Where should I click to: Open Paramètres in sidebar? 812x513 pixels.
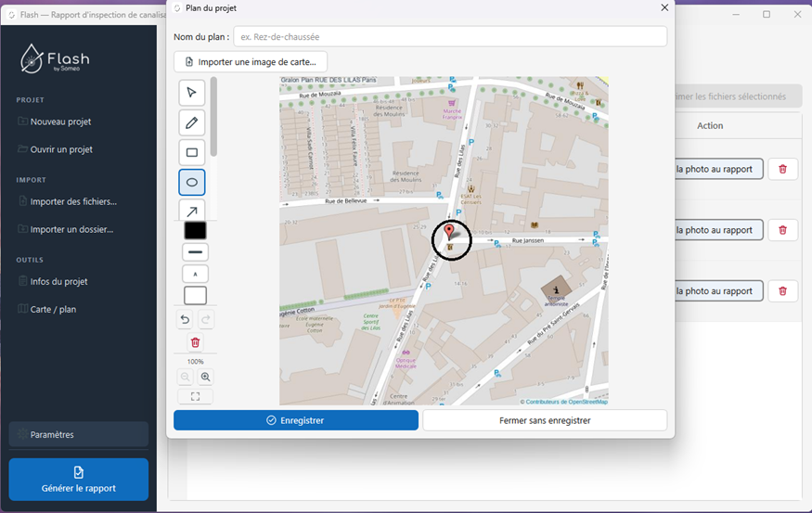(79, 434)
